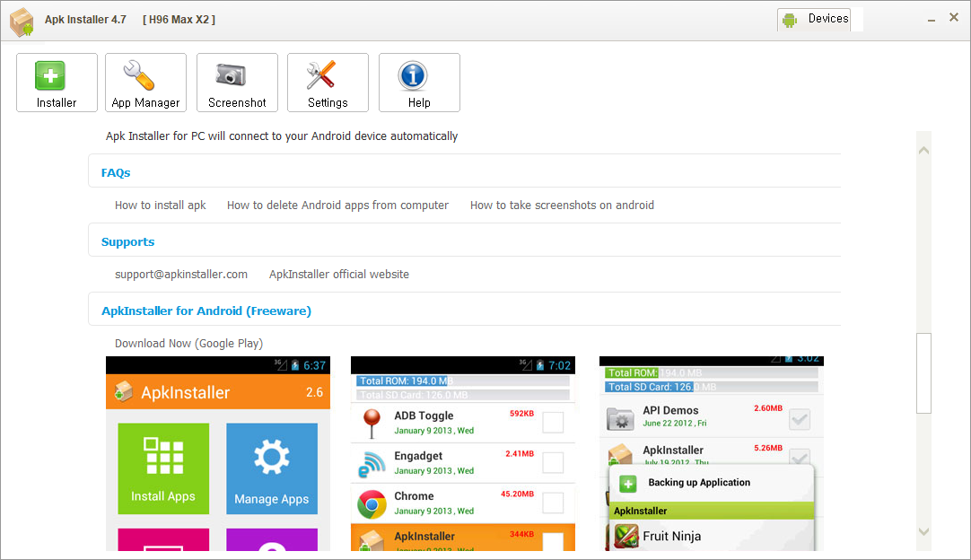Click the API Demos folder icon
The width and height of the screenshot is (971, 560).
click(x=620, y=419)
